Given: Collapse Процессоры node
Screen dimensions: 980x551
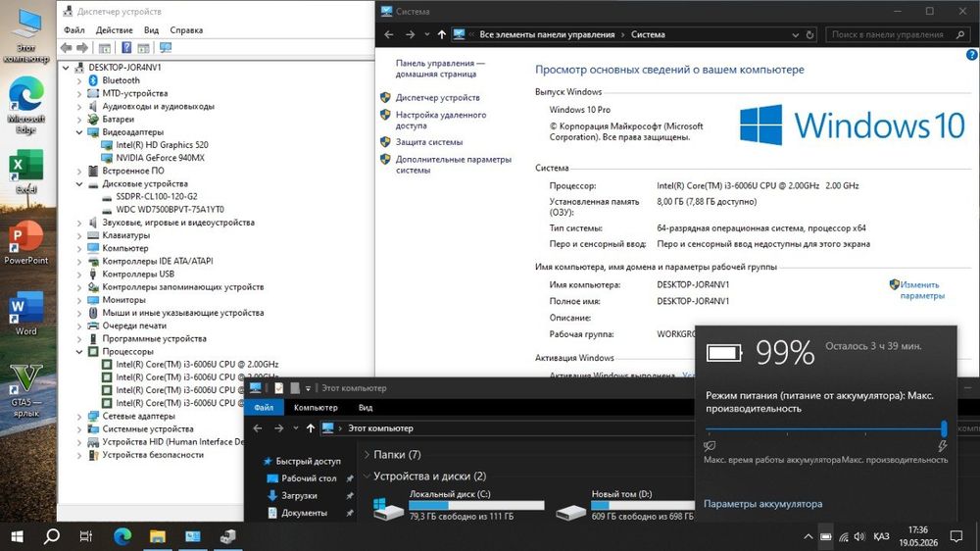Looking at the screenshot, I should coord(79,352).
